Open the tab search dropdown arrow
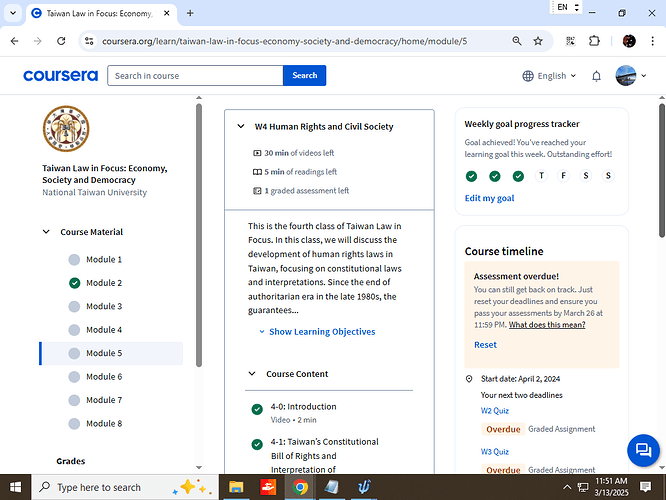This screenshot has width=666, height=500. pos(13,13)
